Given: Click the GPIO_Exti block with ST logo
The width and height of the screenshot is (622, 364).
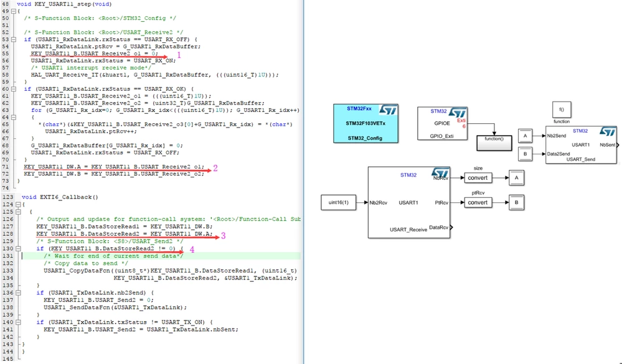Looking at the screenshot, I should coord(442,123).
